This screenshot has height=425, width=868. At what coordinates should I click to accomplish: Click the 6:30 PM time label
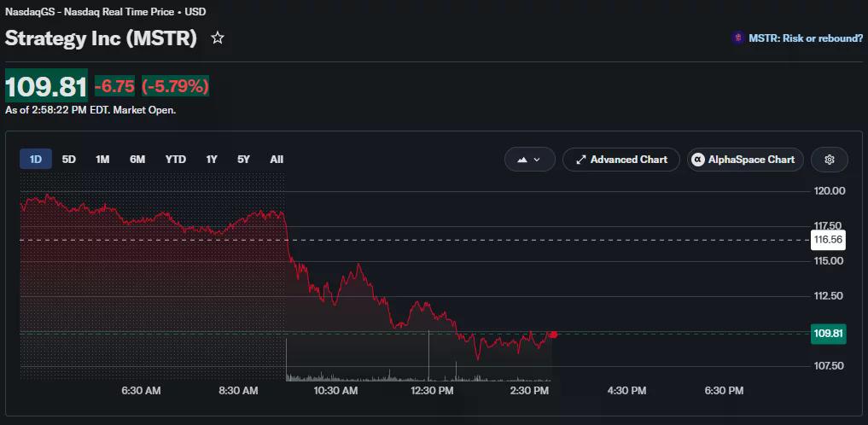(724, 391)
